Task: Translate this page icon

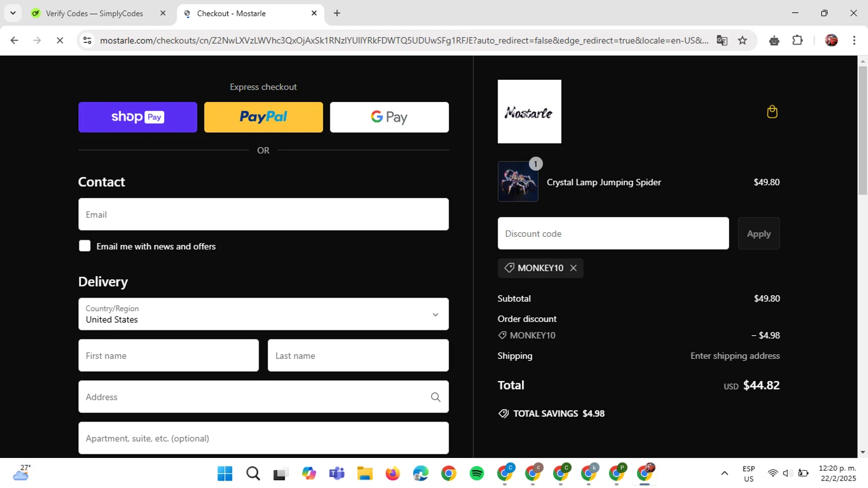Action: pyautogui.click(x=722, y=41)
